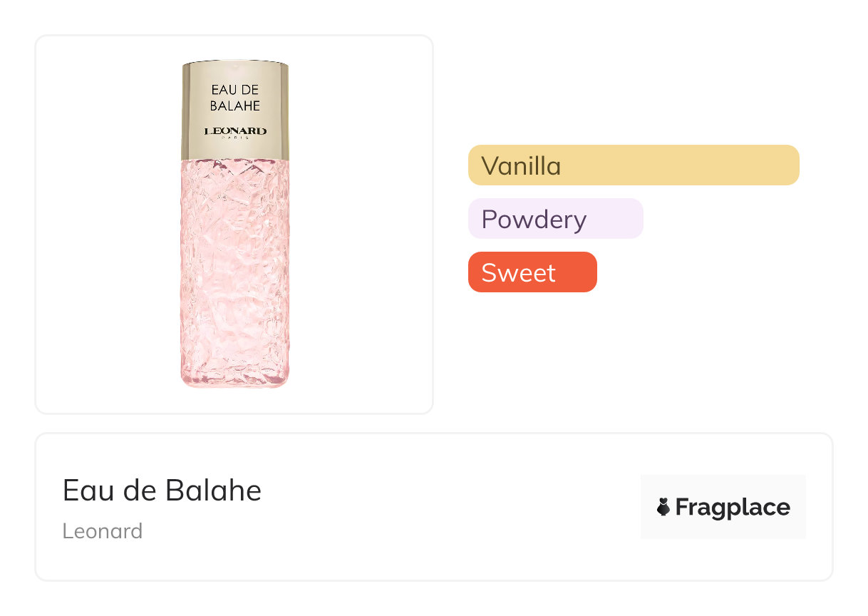Click the word Vanilla in the yellow bar
The image size is (868, 616).
(521, 166)
